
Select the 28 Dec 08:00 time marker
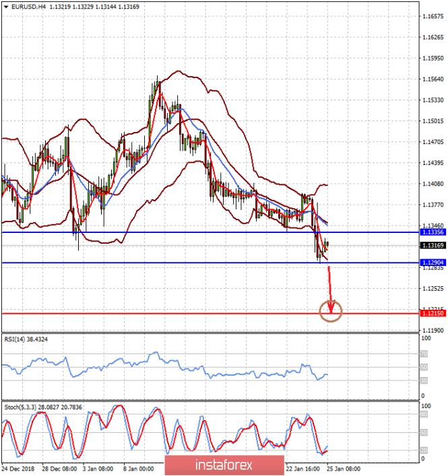(60, 469)
